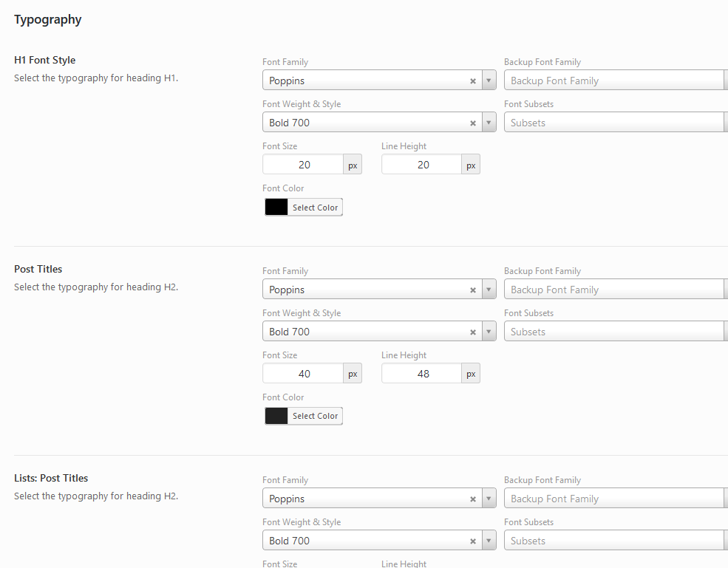The width and height of the screenshot is (728, 568).
Task: Open the Post Titles Font Family dropdown
Action: [x=489, y=289]
